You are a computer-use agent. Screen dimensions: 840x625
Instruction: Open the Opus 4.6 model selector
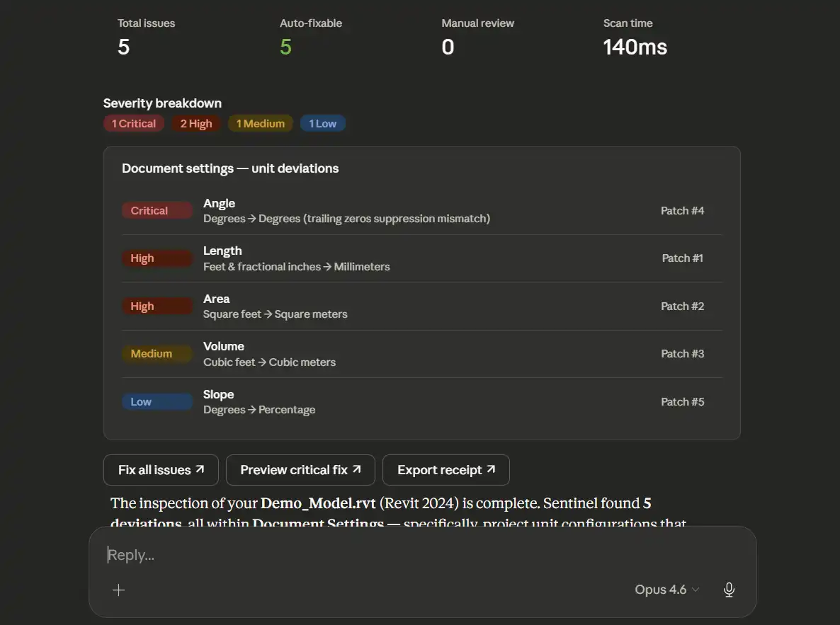pos(666,590)
